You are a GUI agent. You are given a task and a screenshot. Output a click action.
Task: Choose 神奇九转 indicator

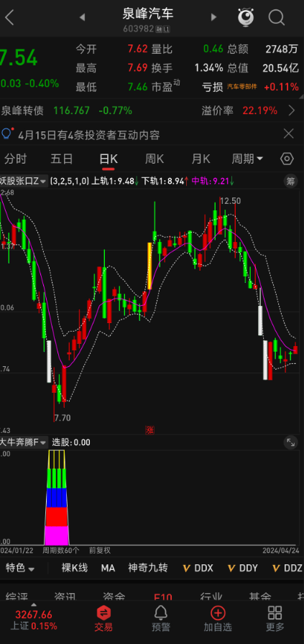[x=147, y=568]
